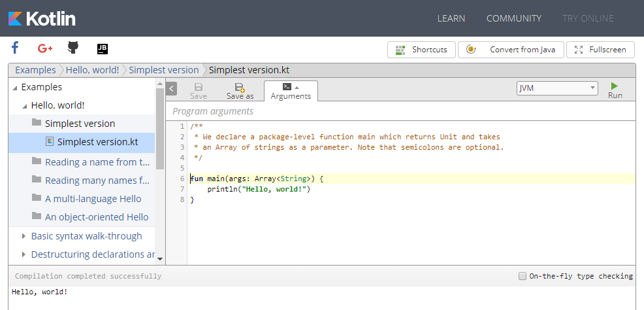Image resolution: width=644 pixels, height=310 pixels.
Task: Click the Kotlin file icon of Simplest version.kt
Action: 50,141
